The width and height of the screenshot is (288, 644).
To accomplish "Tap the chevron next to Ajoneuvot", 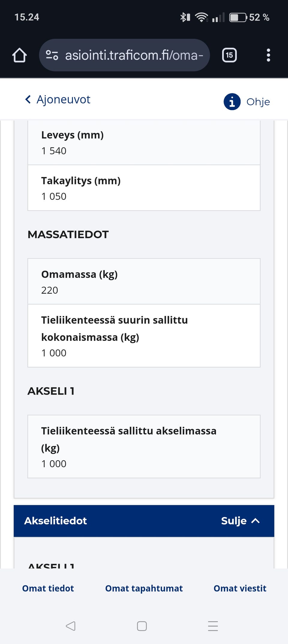I will (28, 99).
